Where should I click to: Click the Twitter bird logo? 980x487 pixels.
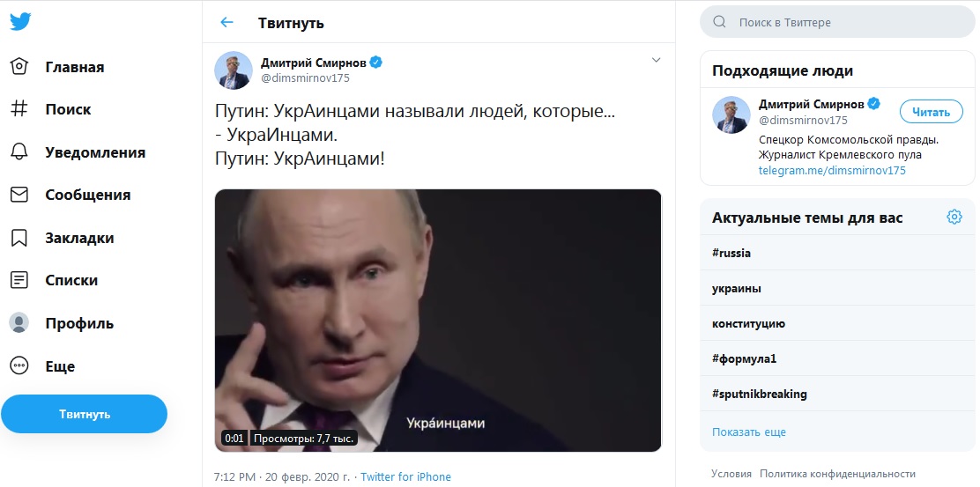[20, 23]
